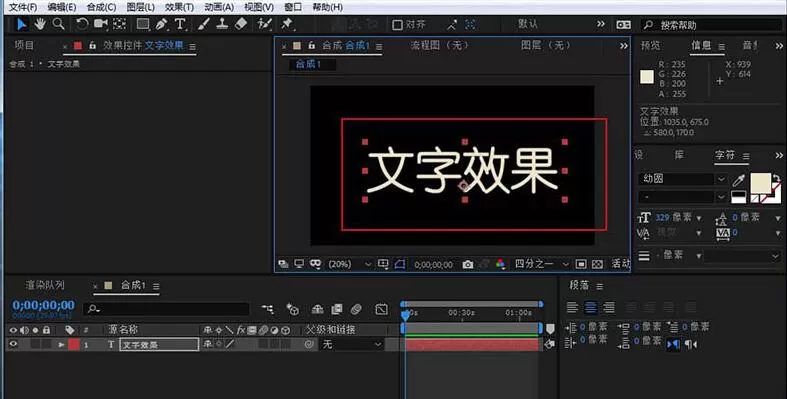Click the text fill color swatch
Image resolution: width=787 pixels, height=399 pixels.
(x=760, y=182)
